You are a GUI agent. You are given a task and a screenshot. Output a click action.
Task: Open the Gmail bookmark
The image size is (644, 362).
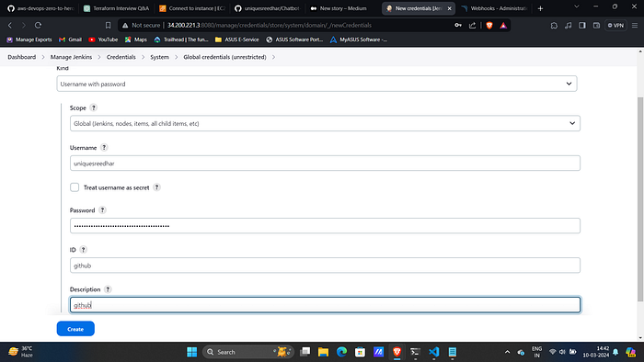(70, 40)
